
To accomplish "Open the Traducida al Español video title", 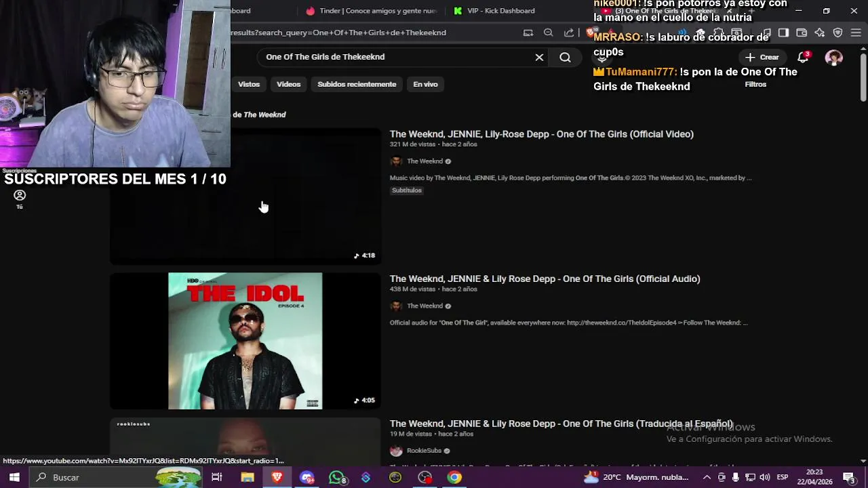I will 561,424.
